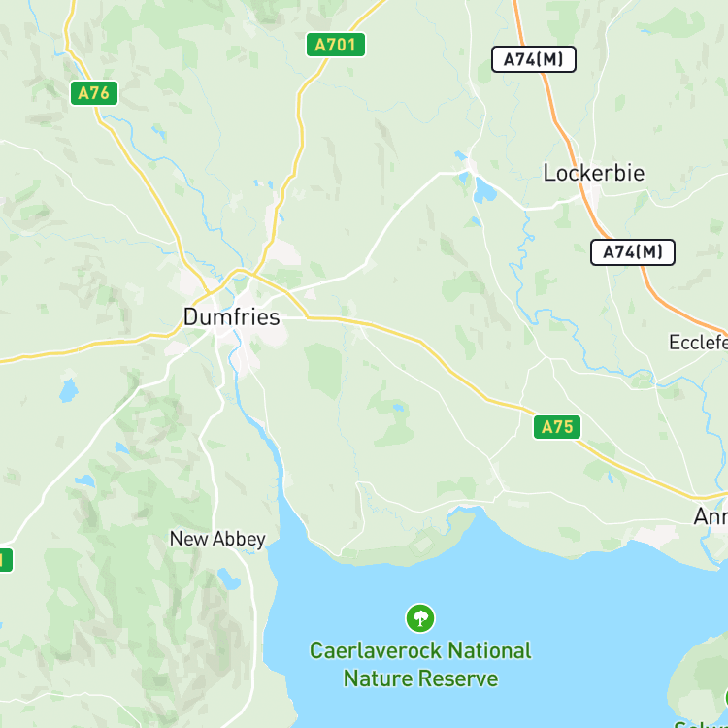Click the small lake south of Lockerbie junction
Screen dimensions: 728x728
(483, 190)
